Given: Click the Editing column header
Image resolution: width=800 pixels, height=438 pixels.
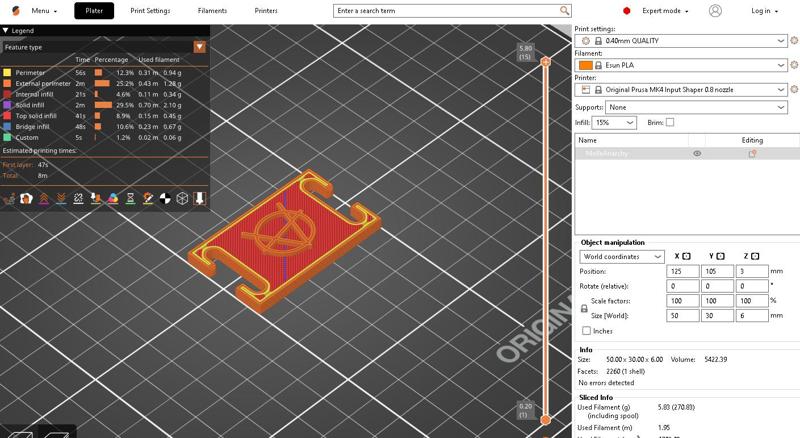Looking at the screenshot, I should pyautogui.click(x=752, y=140).
